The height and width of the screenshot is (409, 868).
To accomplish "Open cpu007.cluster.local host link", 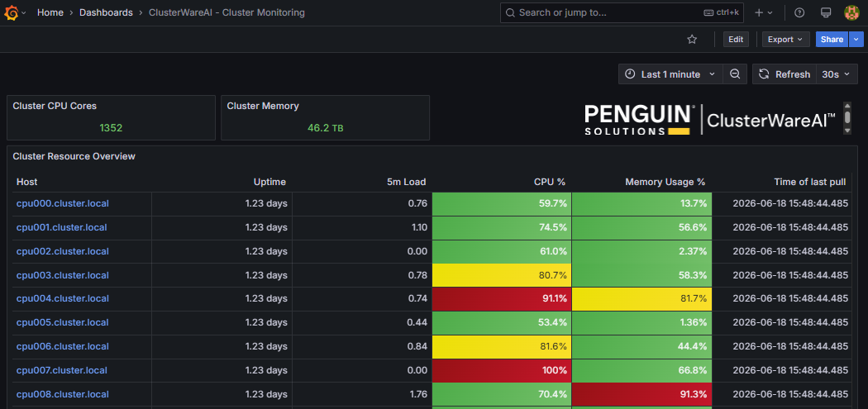I will pyautogui.click(x=61, y=370).
